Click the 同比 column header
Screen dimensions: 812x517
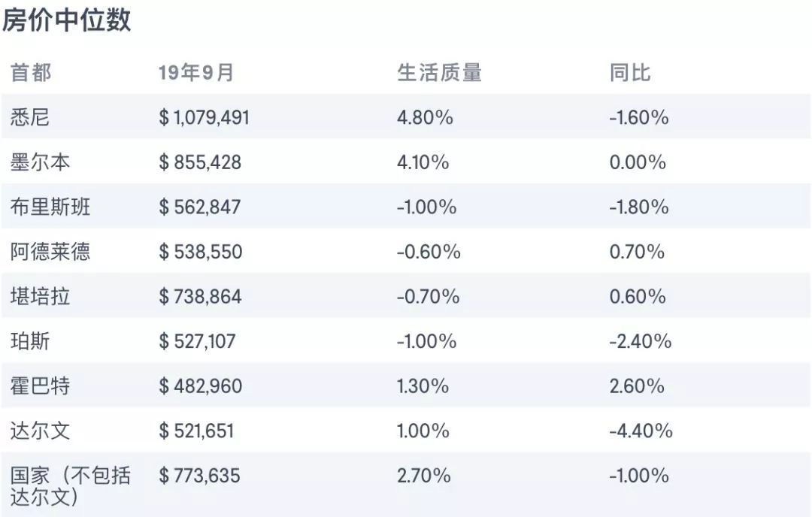click(630, 72)
